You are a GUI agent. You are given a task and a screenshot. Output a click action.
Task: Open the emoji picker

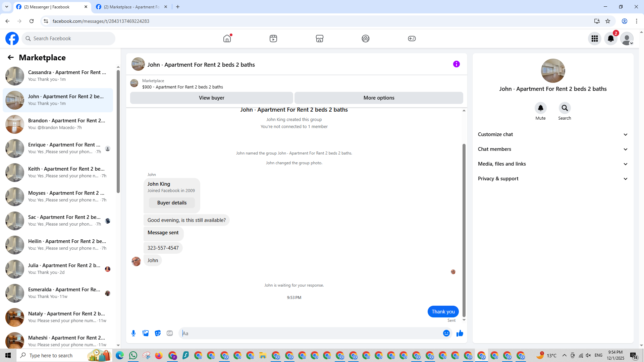pyautogui.click(x=446, y=333)
